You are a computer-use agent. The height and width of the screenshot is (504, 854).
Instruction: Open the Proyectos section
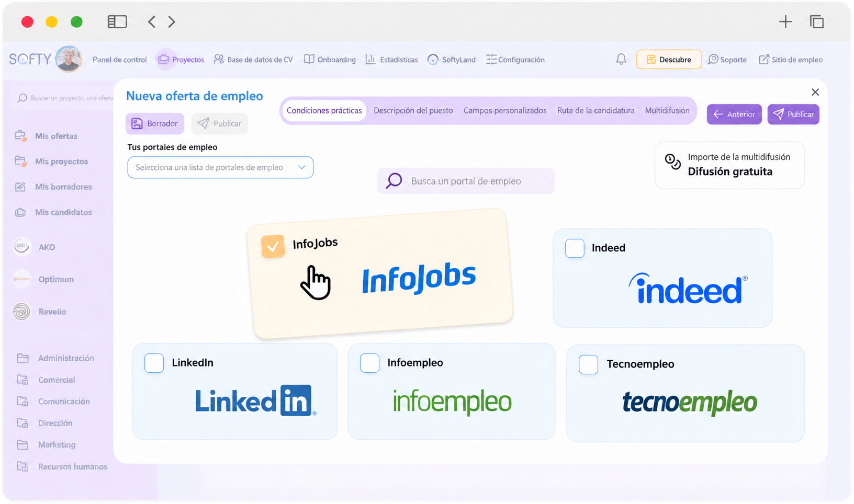point(181,60)
